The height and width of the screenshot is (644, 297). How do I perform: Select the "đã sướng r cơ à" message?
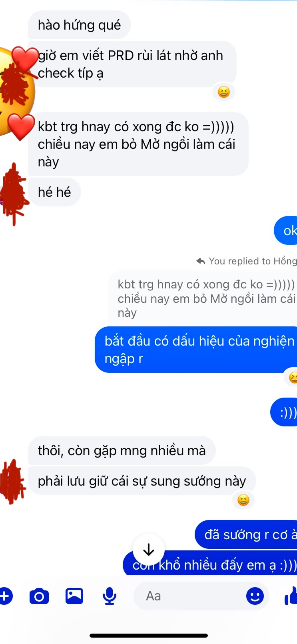tap(246, 534)
